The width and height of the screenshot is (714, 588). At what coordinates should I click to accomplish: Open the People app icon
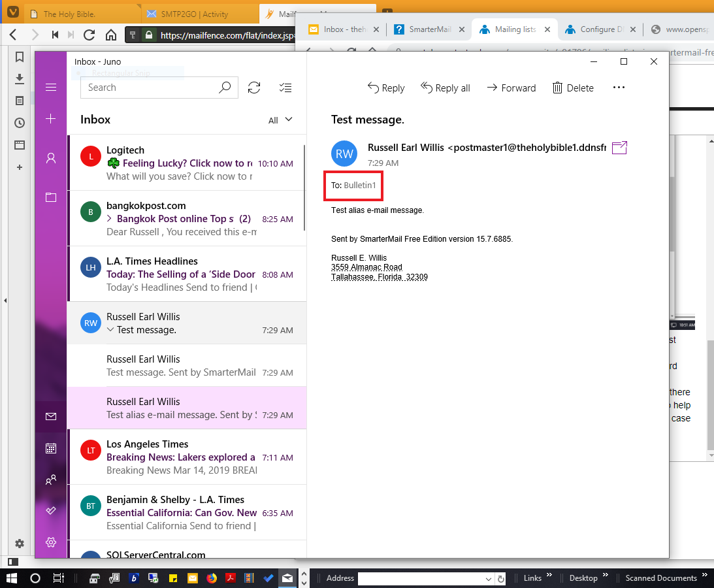click(51, 480)
